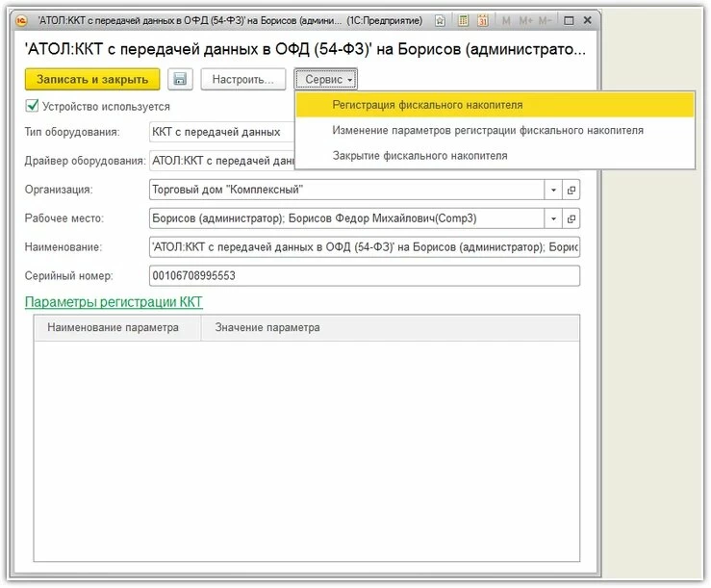Add to favorites via star icon
This screenshot has height=588, width=711.
440,20
